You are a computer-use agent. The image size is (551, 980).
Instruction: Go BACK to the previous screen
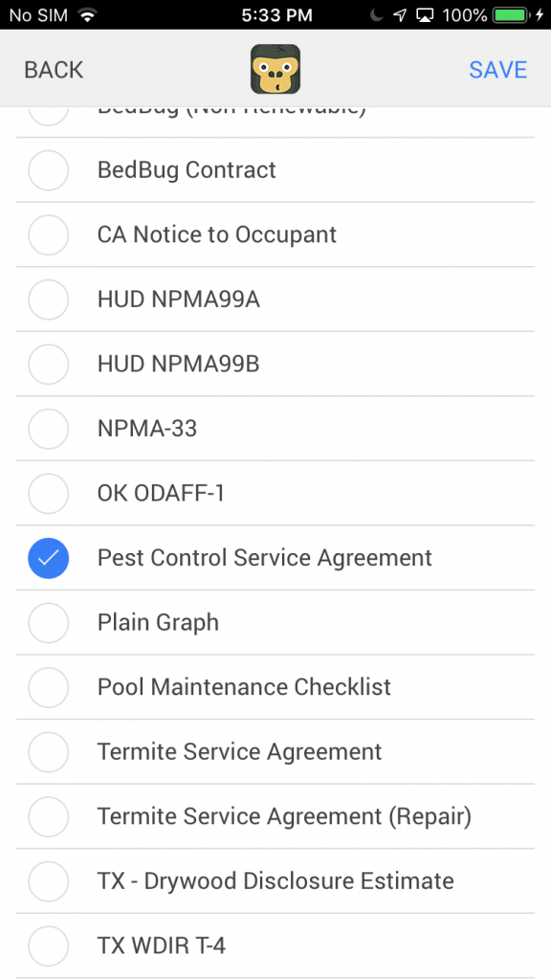coord(54,69)
